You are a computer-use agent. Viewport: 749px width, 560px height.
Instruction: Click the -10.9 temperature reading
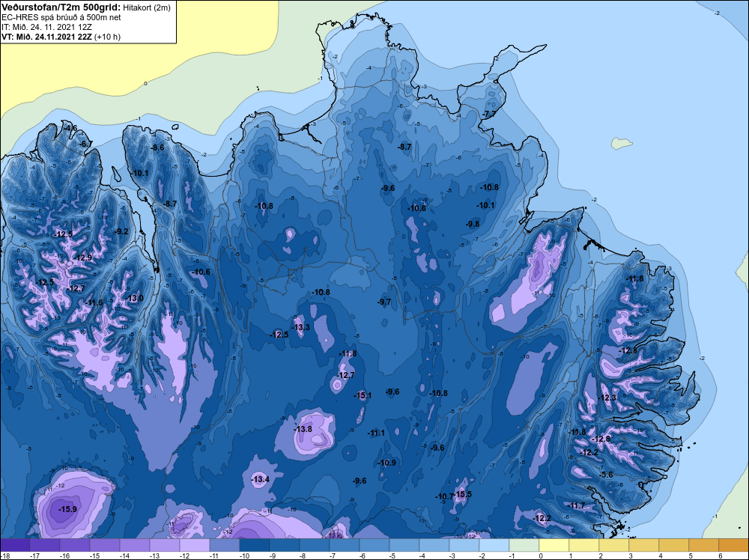coord(387,463)
